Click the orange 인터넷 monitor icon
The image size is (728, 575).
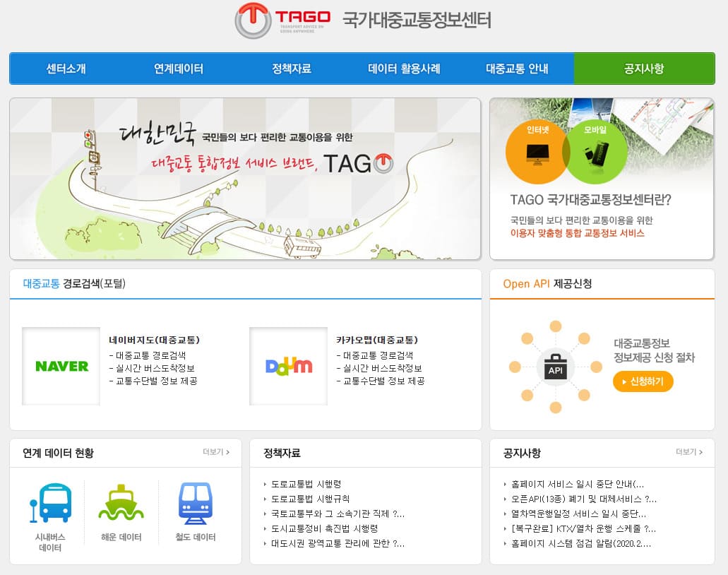point(537,152)
